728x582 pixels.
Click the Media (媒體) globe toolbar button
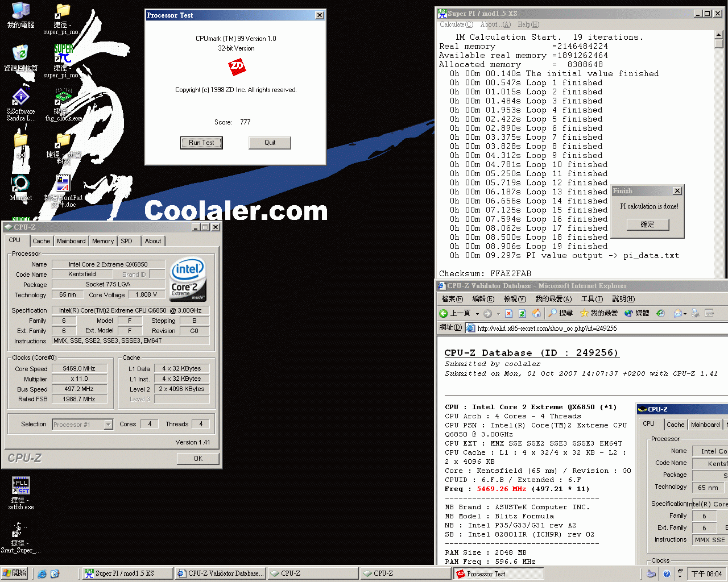click(x=637, y=313)
